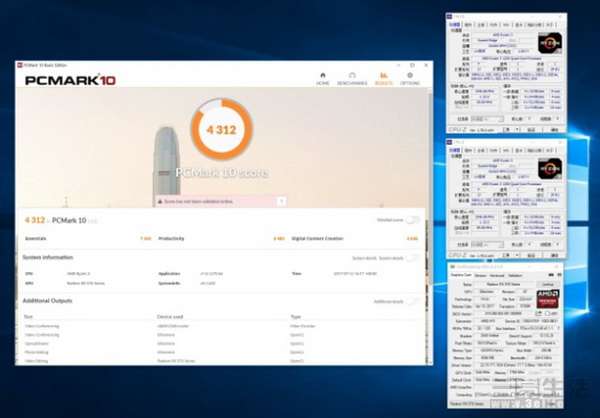Image resolution: width=600 pixels, height=418 pixels.
Task: Switch to Sensors tab in GPU-Z
Action: (480, 275)
